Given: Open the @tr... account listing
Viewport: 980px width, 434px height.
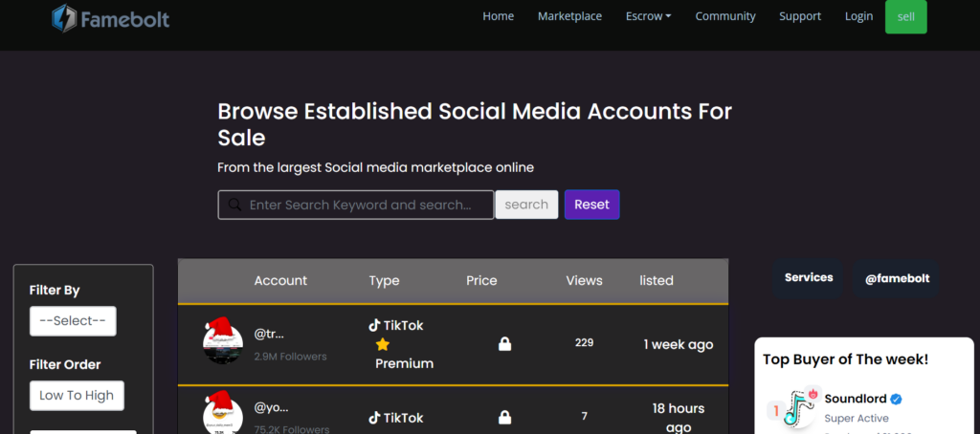Looking at the screenshot, I should (269, 334).
